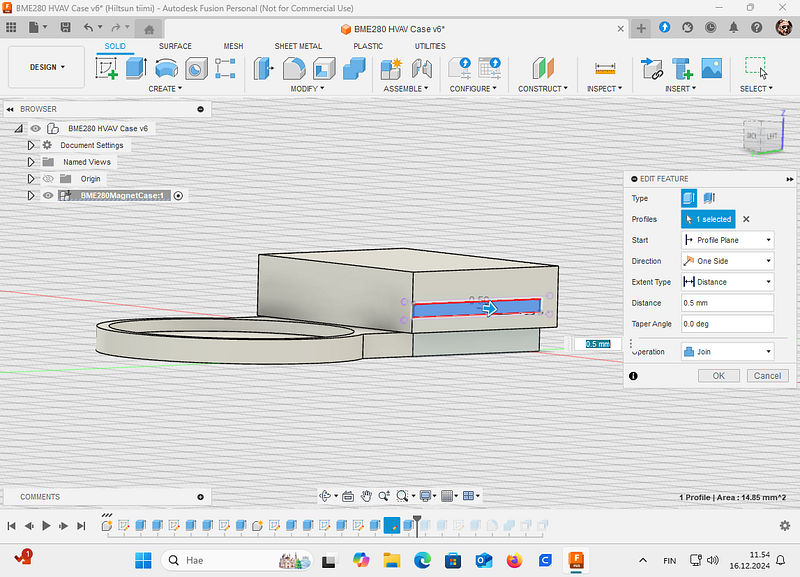The height and width of the screenshot is (577, 800).
Task: Switch to the Utilities tab
Action: pyautogui.click(x=430, y=46)
